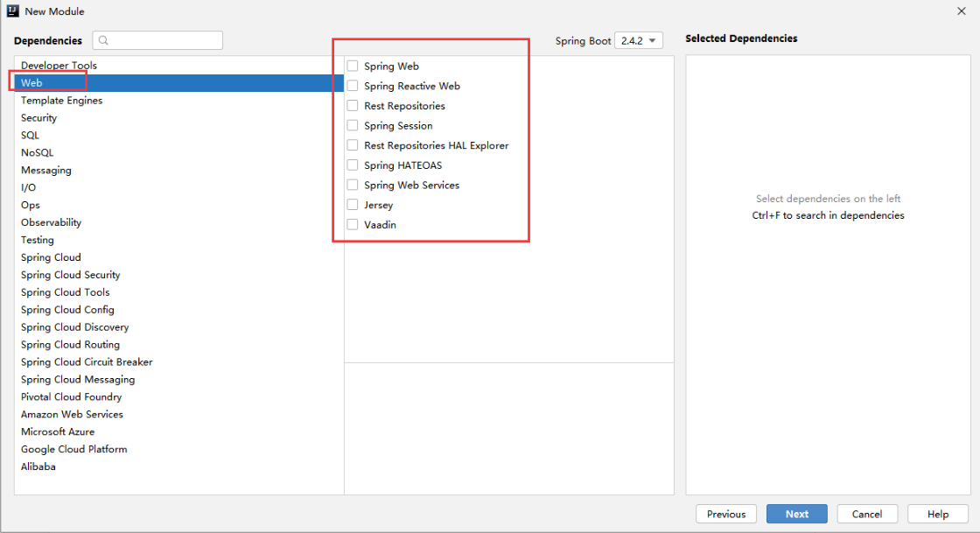The height and width of the screenshot is (533, 980).
Task: Open Spring Cloud Config category
Action: click(178, 310)
